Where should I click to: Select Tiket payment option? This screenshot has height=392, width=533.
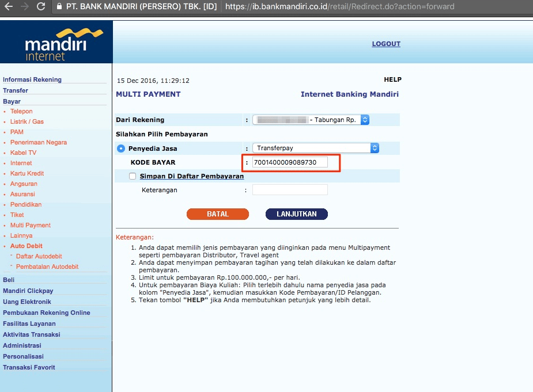click(17, 215)
